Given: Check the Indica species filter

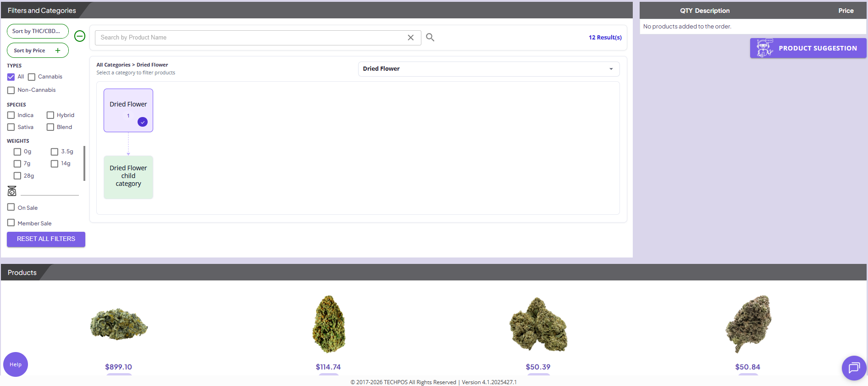Looking at the screenshot, I should point(11,115).
